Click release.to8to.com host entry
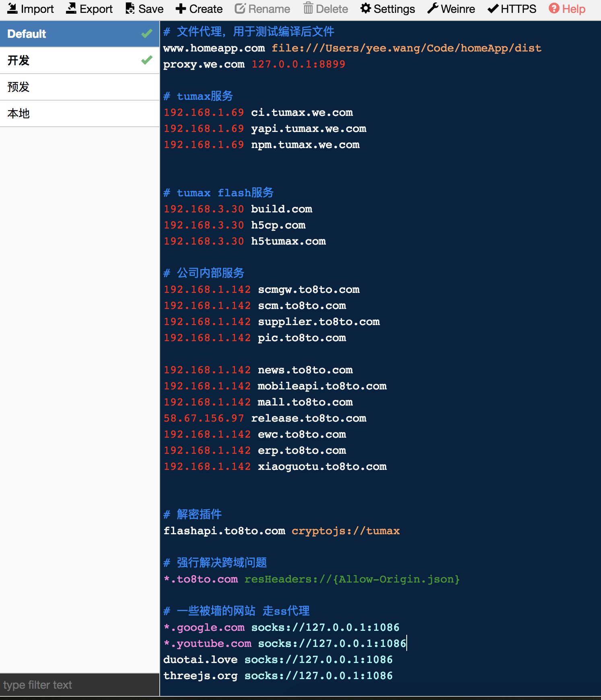601x700 pixels. click(309, 418)
